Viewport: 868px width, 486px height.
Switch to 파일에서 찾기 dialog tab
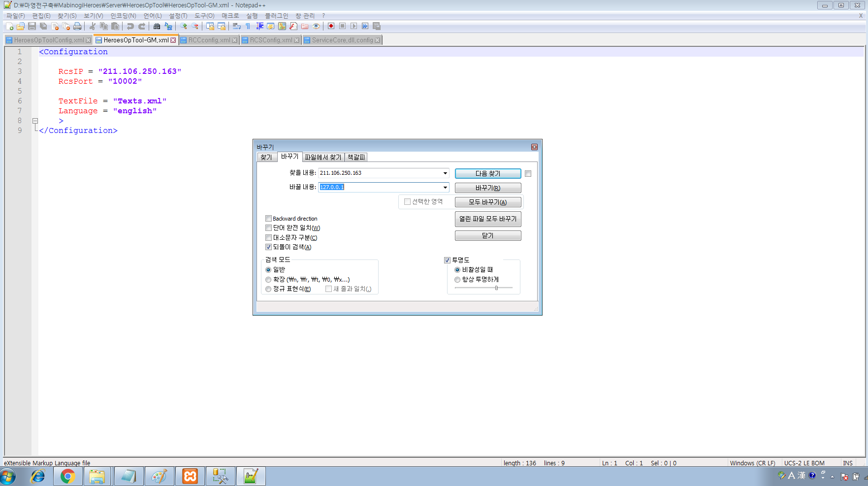point(322,157)
